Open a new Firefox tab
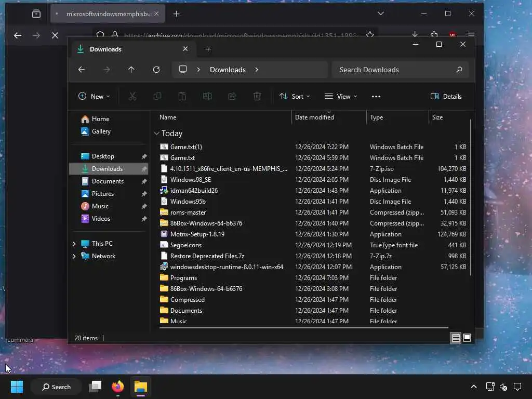532x399 pixels. [x=177, y=14]
